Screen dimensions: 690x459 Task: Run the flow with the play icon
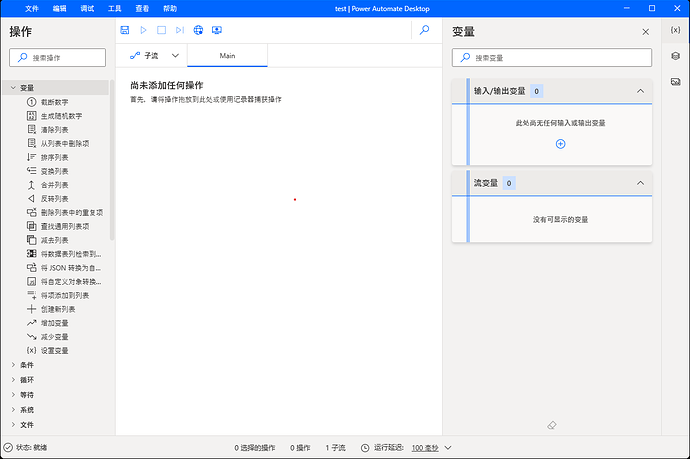point(143,31)
